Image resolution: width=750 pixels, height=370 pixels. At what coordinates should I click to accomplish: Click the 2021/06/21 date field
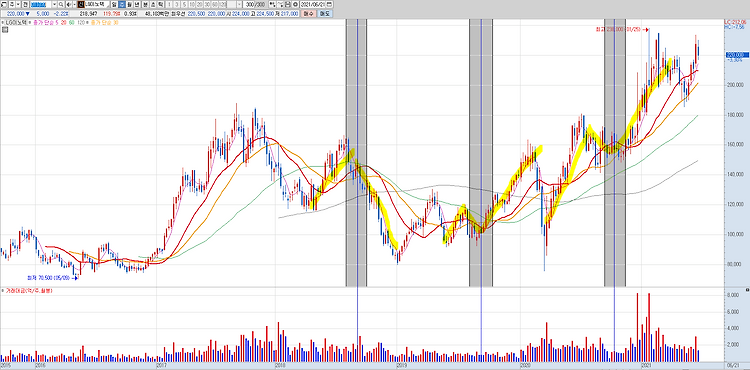tap(312, 4)
